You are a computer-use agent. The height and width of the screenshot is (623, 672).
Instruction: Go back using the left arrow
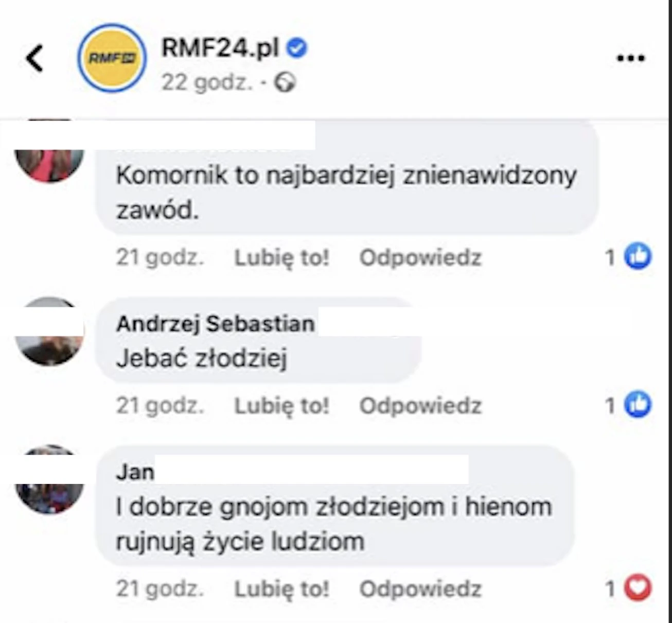pyautogui.click(x=35, y=58)
